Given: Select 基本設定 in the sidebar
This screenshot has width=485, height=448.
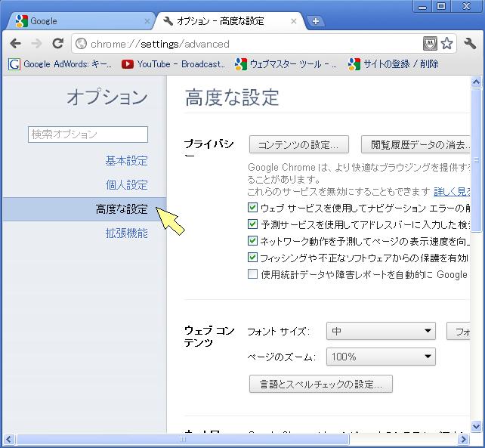Looking at the screenshot, I should click(x=126, y=161).
